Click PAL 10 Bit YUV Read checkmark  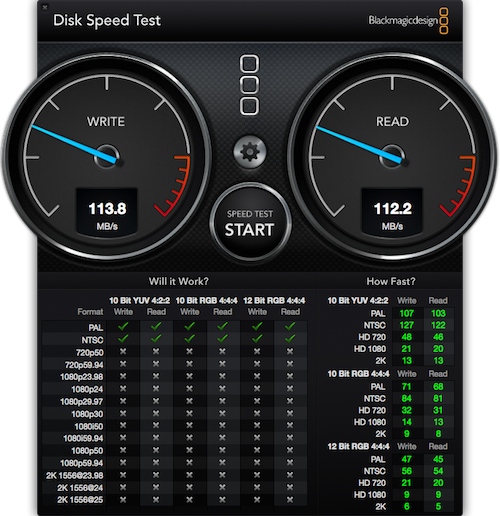pyautogui.click(x=156, y=326)
